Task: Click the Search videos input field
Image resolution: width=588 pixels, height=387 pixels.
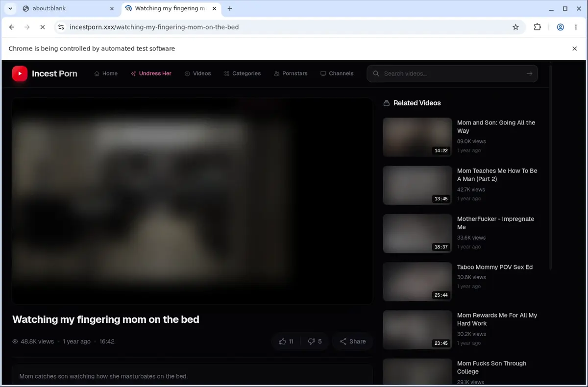Action: click(452, 73)
